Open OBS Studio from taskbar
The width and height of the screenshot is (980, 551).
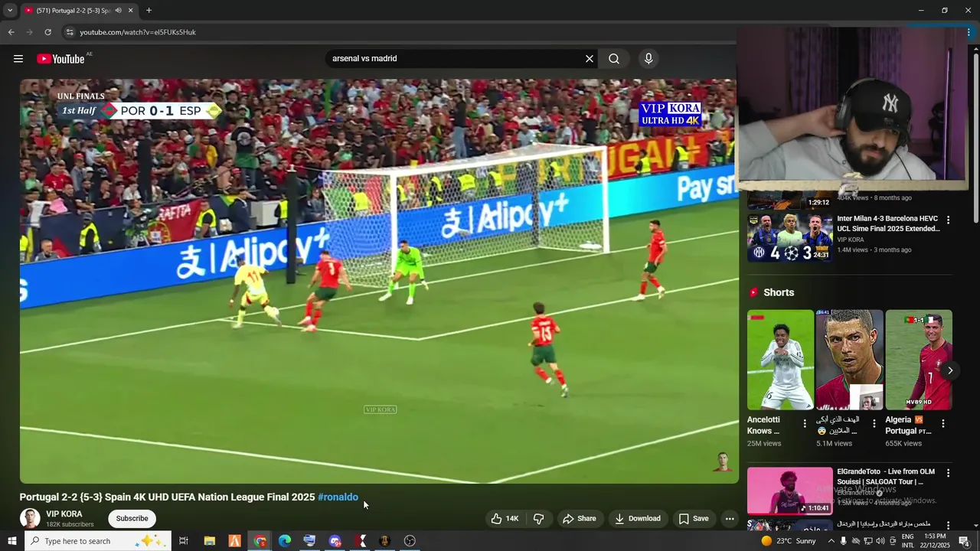pyautogui.click(x=410, y=541)
